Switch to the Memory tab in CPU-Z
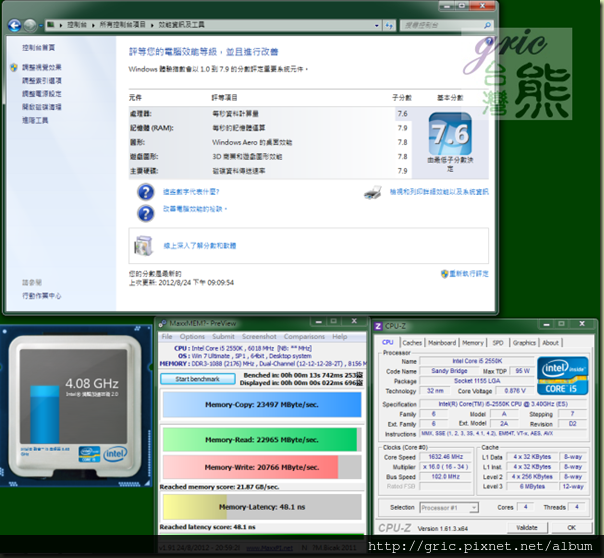 [x=473, y=343]
